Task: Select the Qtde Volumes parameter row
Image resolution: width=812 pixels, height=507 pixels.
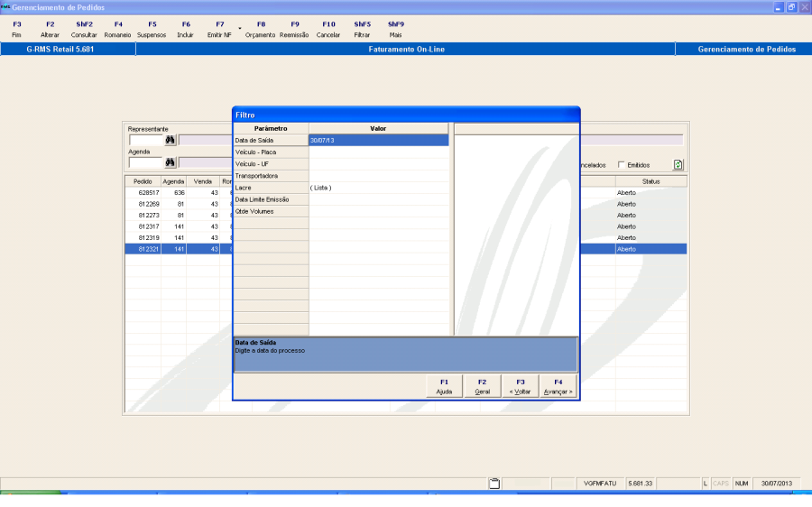Action: 271,212
